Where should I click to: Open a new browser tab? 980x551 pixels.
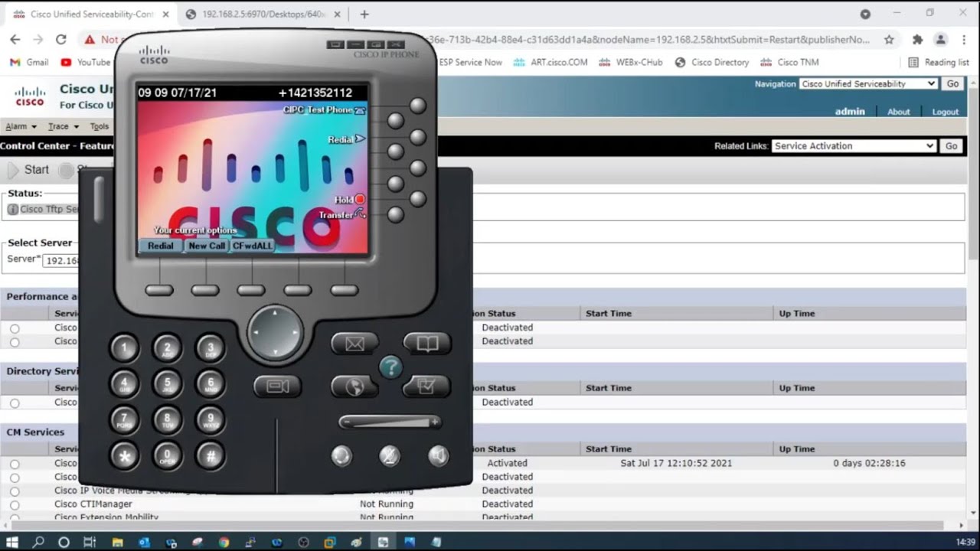tap(364, 15)
